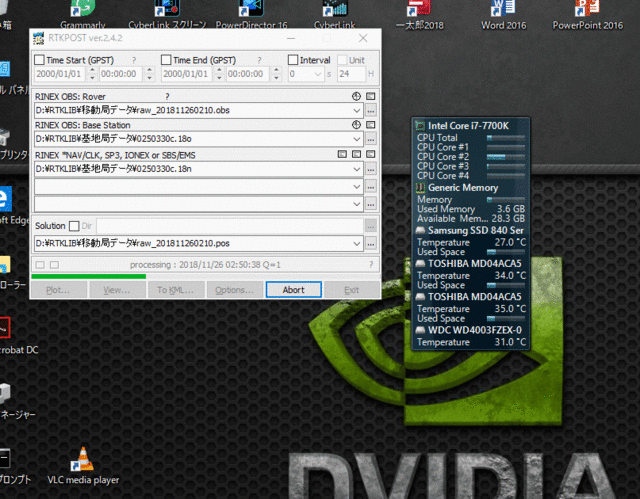Click CPU Core #2 usage bar

coord(506,157)
